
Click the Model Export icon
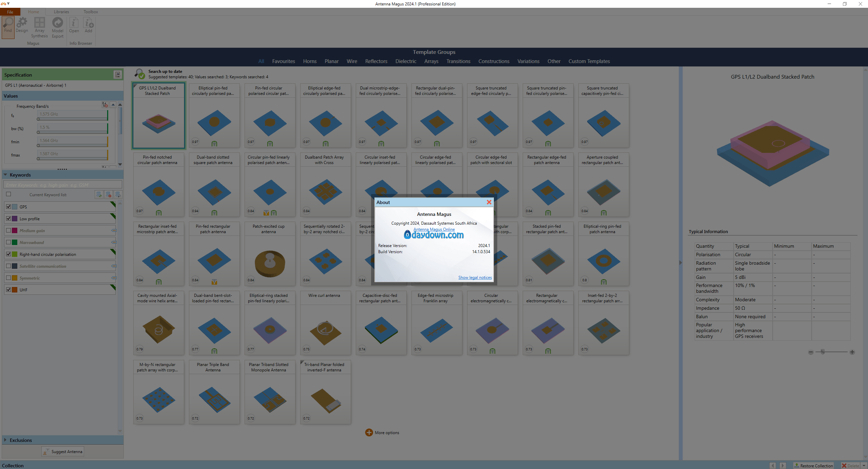pyautogui.click(x=58, y=22)
